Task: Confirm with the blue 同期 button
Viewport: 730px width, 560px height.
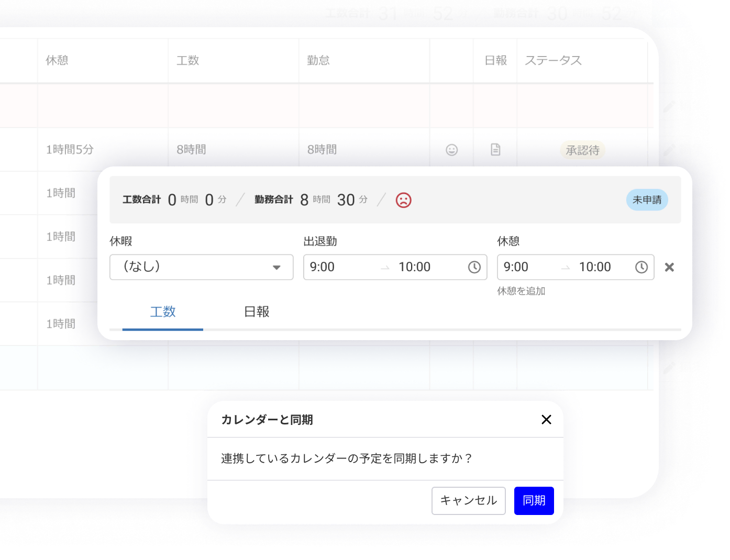Action: (x=534, y=501)
